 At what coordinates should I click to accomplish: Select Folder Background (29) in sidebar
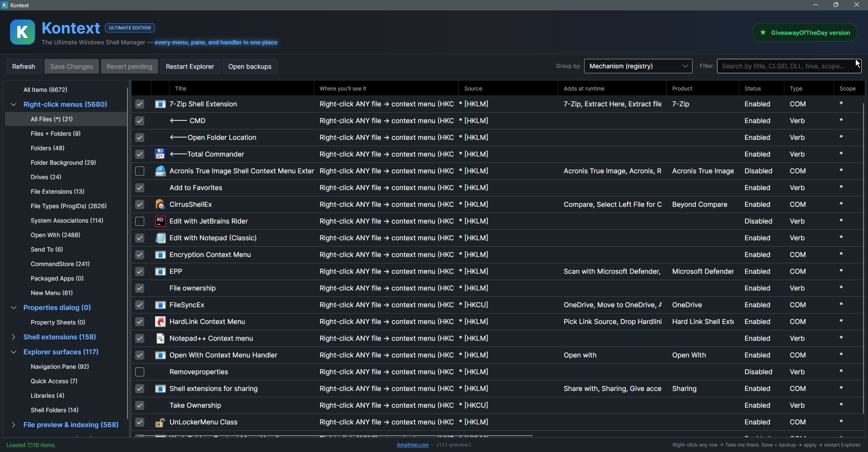[x=63, y=162]
